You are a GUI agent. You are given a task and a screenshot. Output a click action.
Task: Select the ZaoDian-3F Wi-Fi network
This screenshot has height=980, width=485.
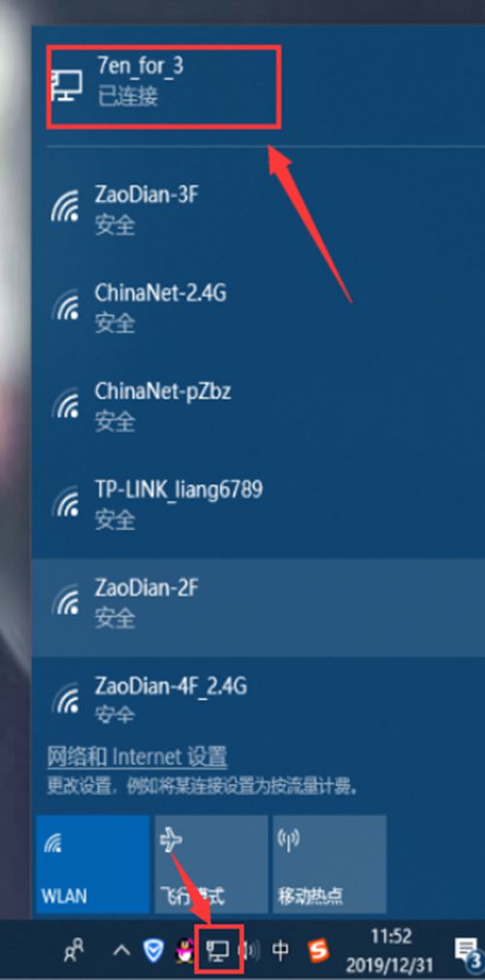pyautogui.click(x=258, y=208)
